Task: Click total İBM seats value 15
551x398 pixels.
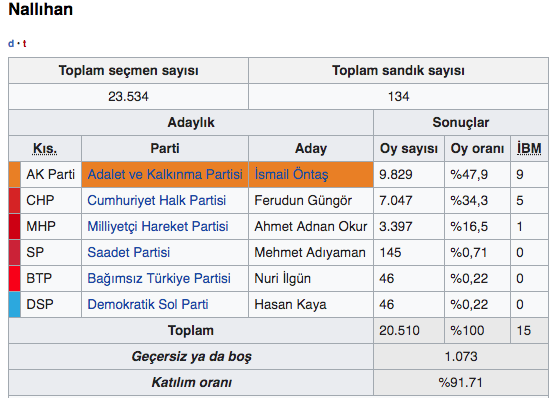Action: (x=524, y=330)
